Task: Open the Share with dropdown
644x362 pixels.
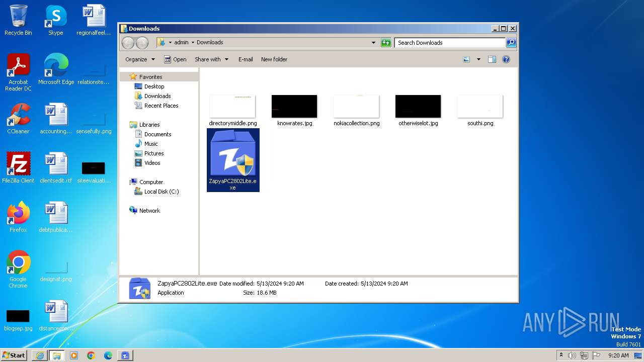Action: (211, 59)
